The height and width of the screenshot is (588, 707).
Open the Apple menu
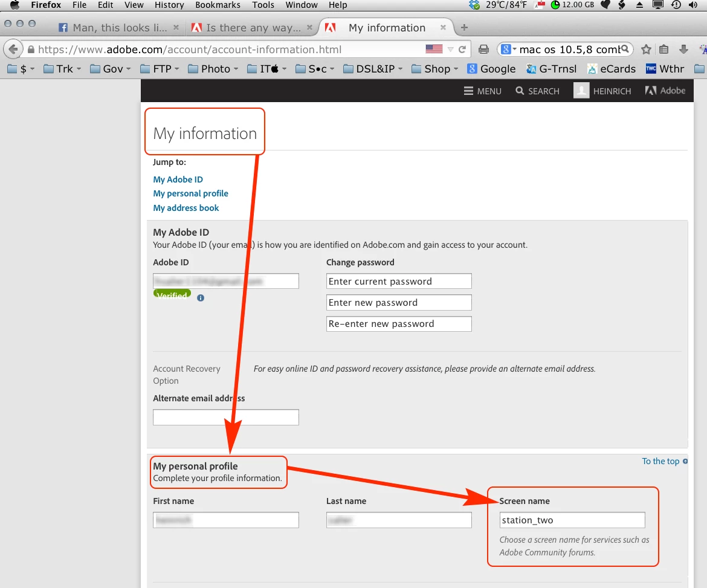(15, 5)
